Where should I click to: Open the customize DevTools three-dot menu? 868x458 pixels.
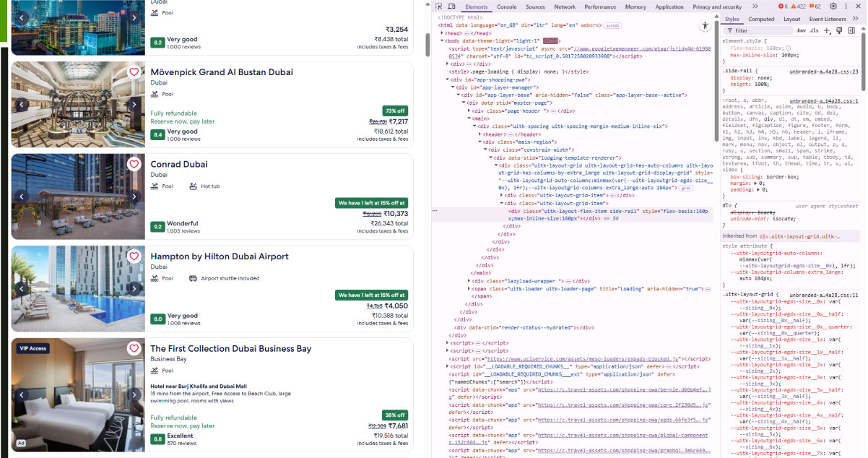[846, 6]
